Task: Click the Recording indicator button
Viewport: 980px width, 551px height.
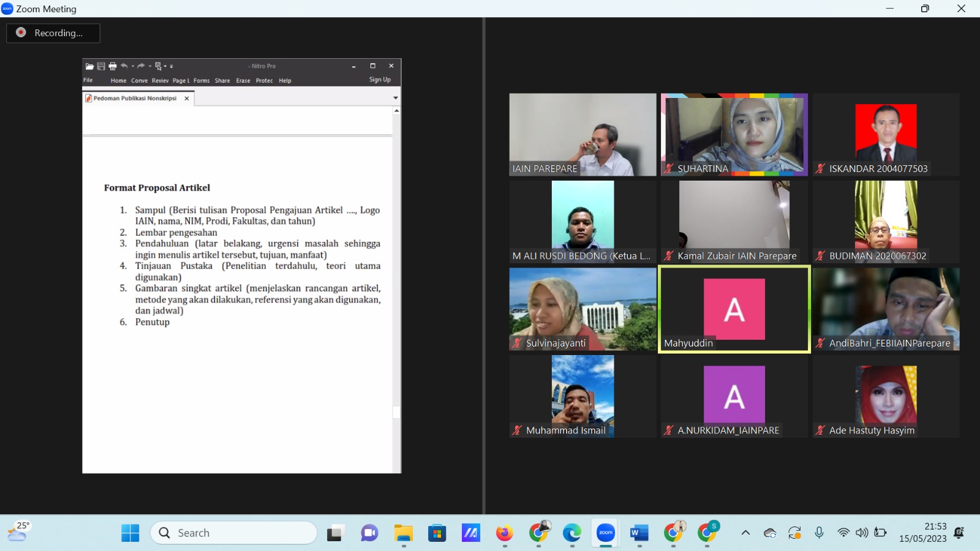Action: click(x=53, y=33)
